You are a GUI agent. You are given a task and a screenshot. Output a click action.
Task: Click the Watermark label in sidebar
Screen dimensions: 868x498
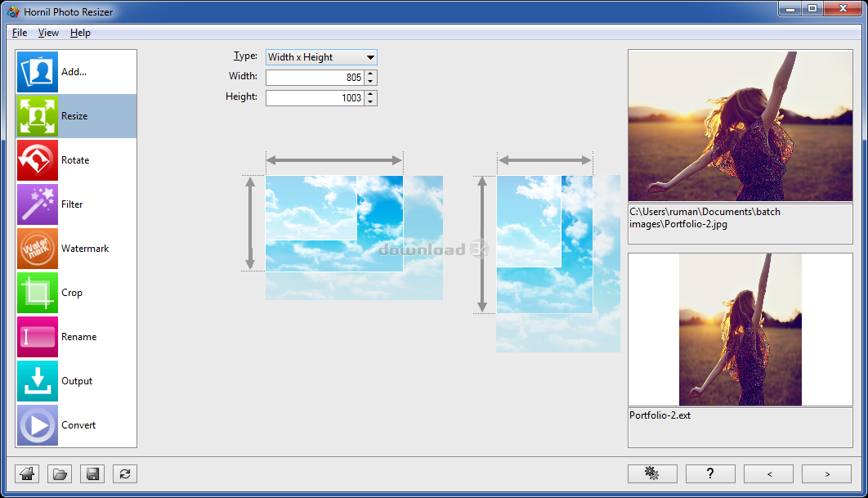pos(85,249)
